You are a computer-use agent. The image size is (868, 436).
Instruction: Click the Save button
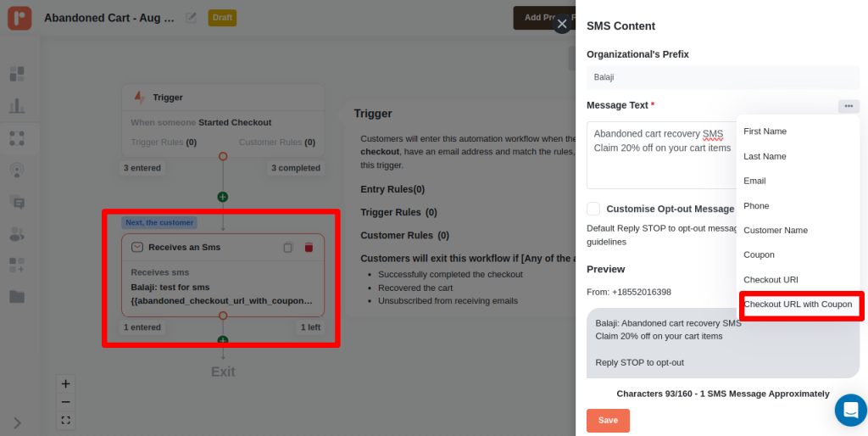(608, 421)
